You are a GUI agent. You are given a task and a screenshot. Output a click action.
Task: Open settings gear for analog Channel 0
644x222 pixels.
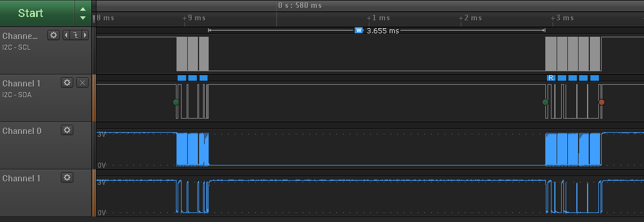(x=67, y=130)
